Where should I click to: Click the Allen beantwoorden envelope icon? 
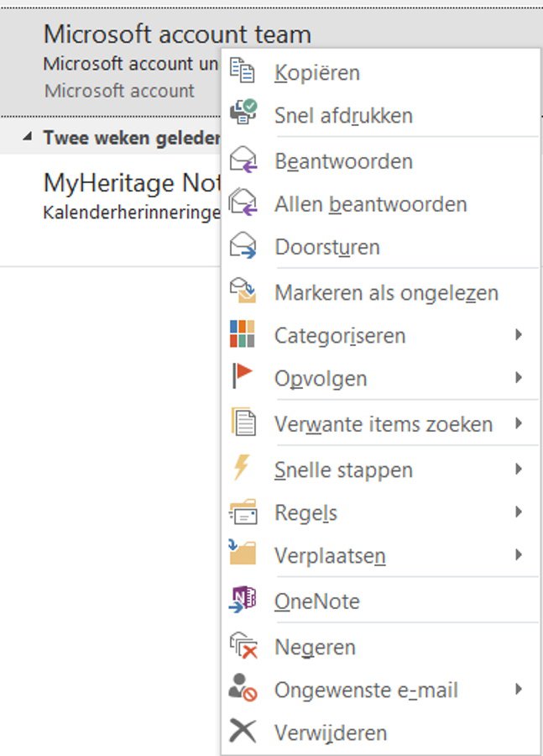243,202
